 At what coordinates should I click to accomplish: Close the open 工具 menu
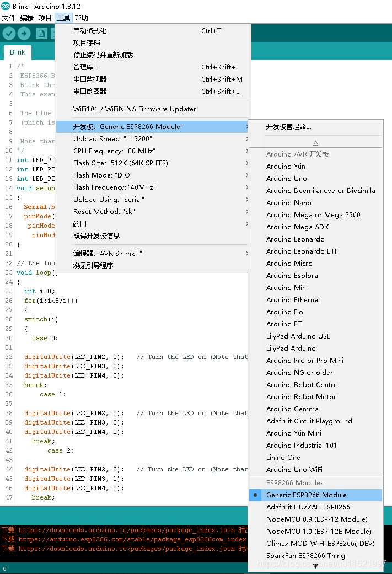(x=63, y=18)
